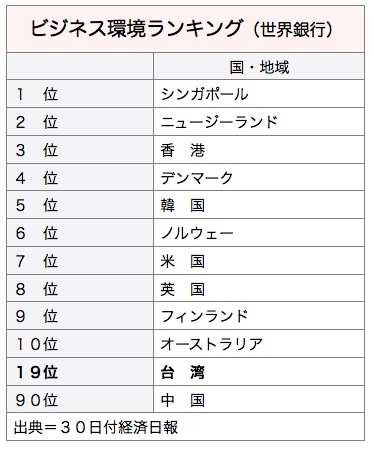Click the 韓国 entry
The height and width of the screenshot is (450, 374).
[259, 205]
